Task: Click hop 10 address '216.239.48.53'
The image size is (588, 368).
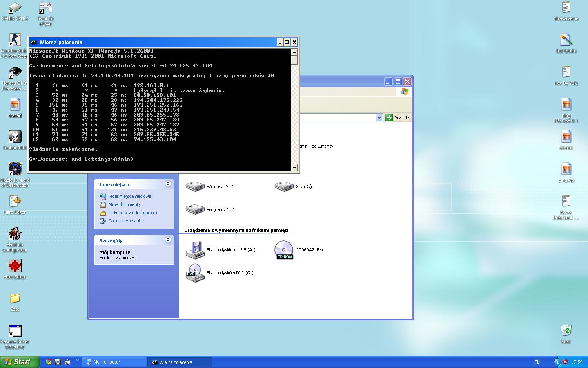Action: tap(155, 130)
